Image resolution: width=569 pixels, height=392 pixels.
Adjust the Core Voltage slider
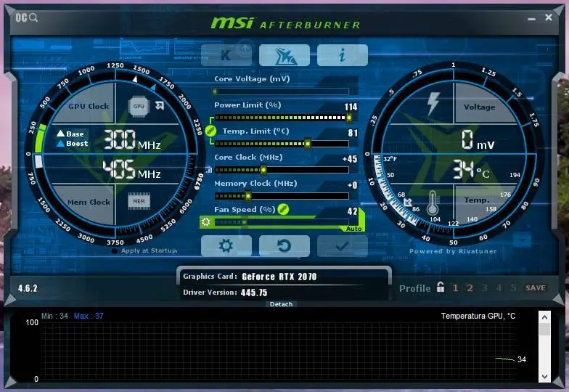click(x=282, y=91)
